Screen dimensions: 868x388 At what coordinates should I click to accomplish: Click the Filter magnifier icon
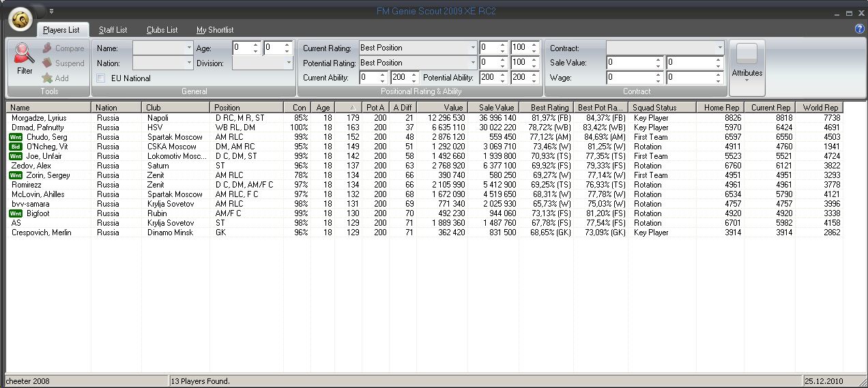click(x=25, y=54)
